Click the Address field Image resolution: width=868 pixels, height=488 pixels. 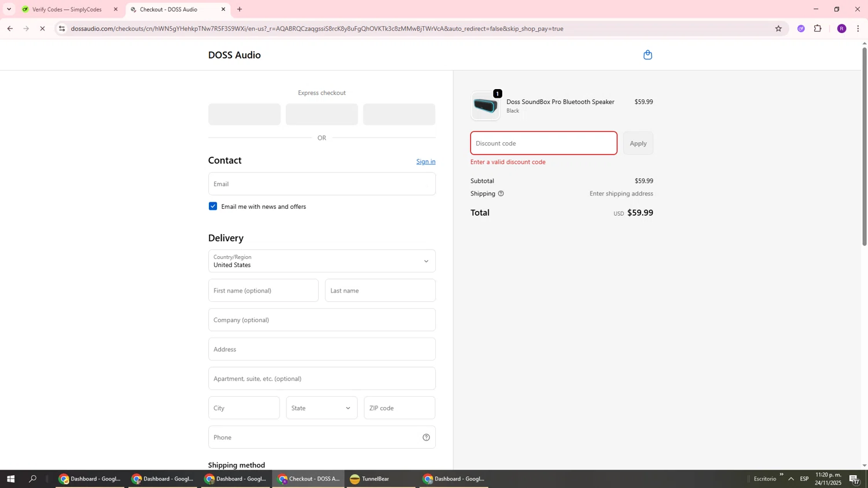click(x=322, y=349)
